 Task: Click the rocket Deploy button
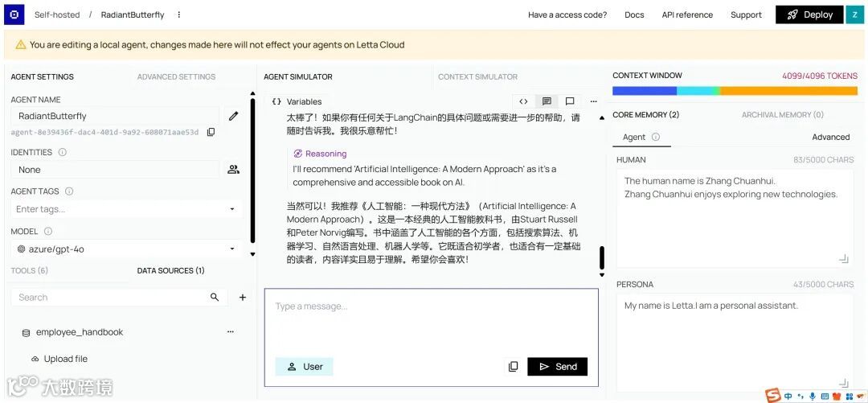[x=809, y=15]
